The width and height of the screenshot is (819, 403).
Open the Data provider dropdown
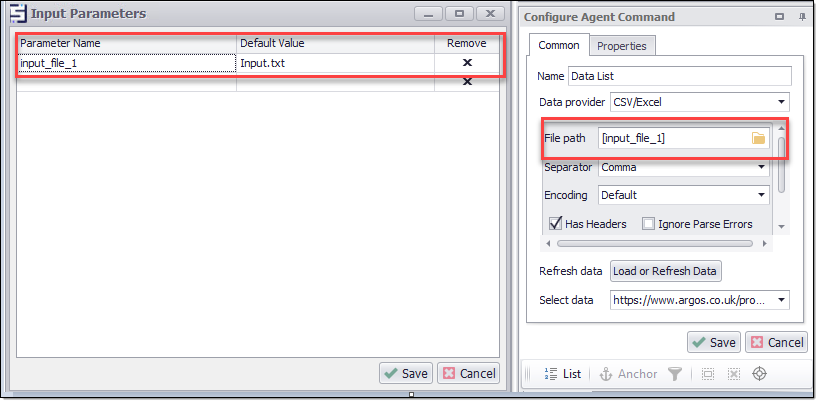click(780, 102)
